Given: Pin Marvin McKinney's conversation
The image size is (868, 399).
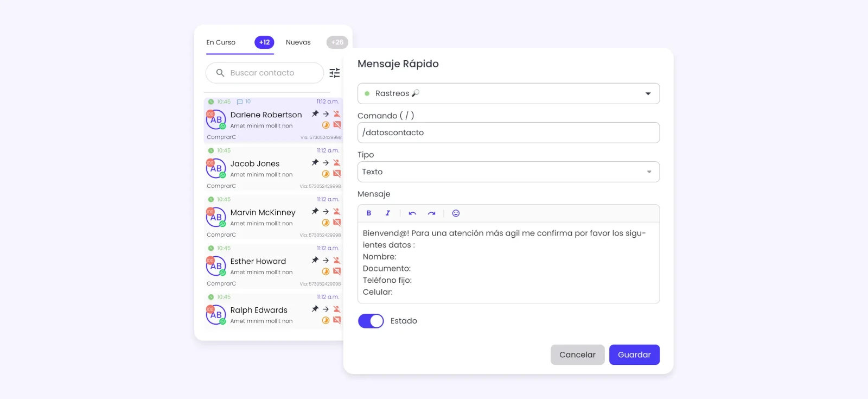Looking at the screenshot, I should click(315, 212).
